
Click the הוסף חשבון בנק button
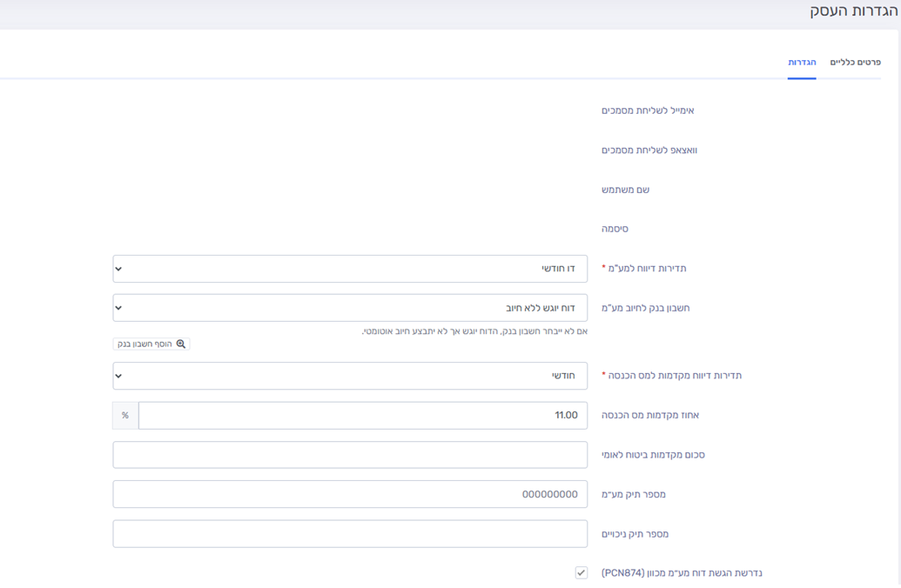tap(151, 344)
